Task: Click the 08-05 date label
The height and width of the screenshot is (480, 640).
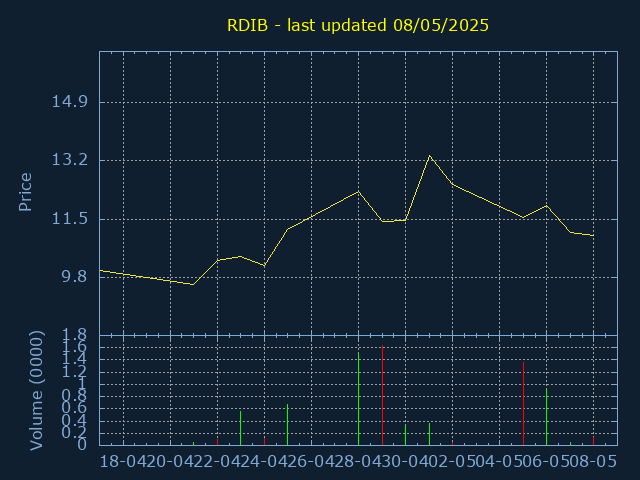Action: coord(593,461)
